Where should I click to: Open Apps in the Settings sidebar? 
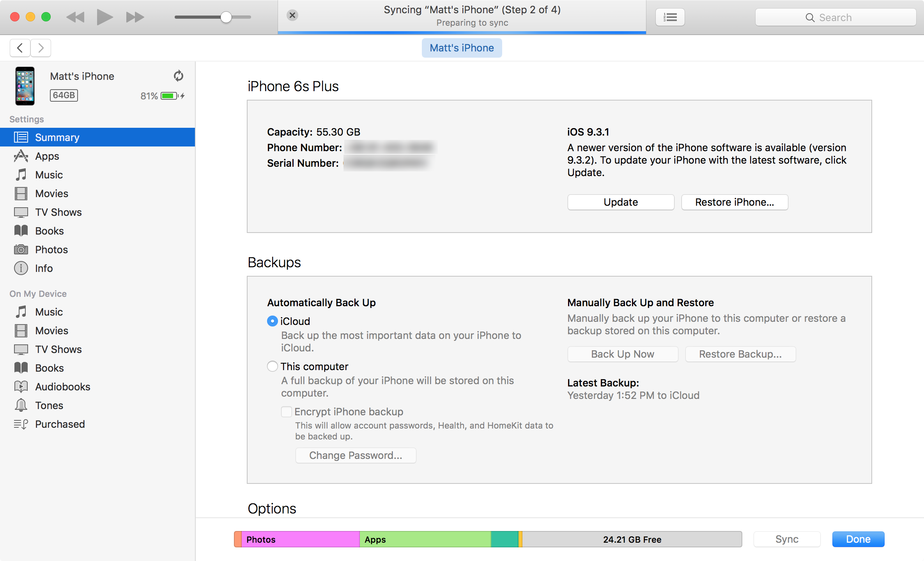coord(47,156)
